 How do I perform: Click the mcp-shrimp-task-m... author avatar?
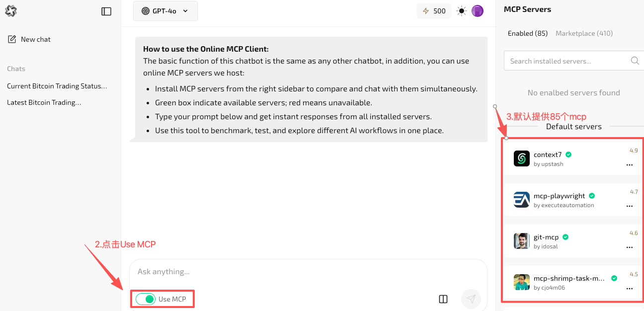(x=522, y=282)
